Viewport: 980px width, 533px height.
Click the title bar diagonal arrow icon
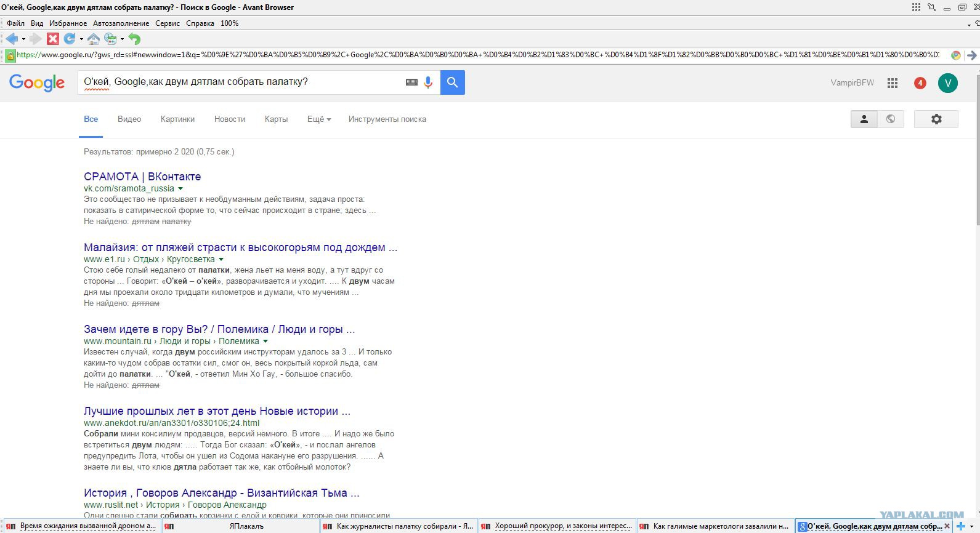(932, 7)
